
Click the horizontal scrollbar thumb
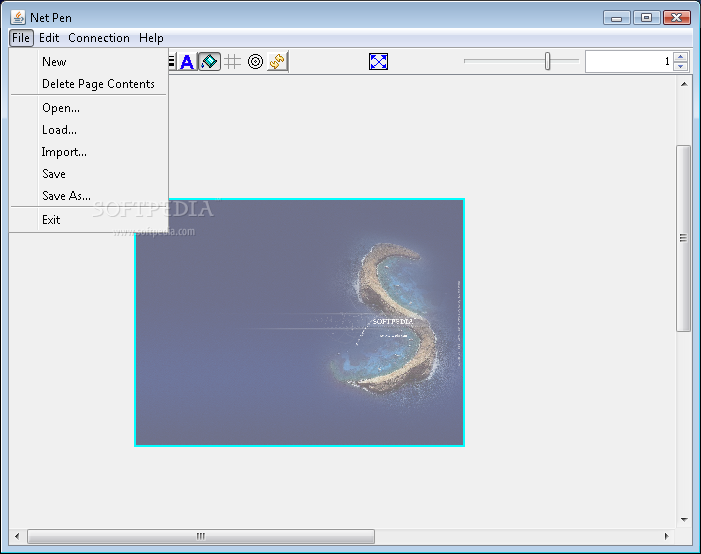[x=201, y=536]
